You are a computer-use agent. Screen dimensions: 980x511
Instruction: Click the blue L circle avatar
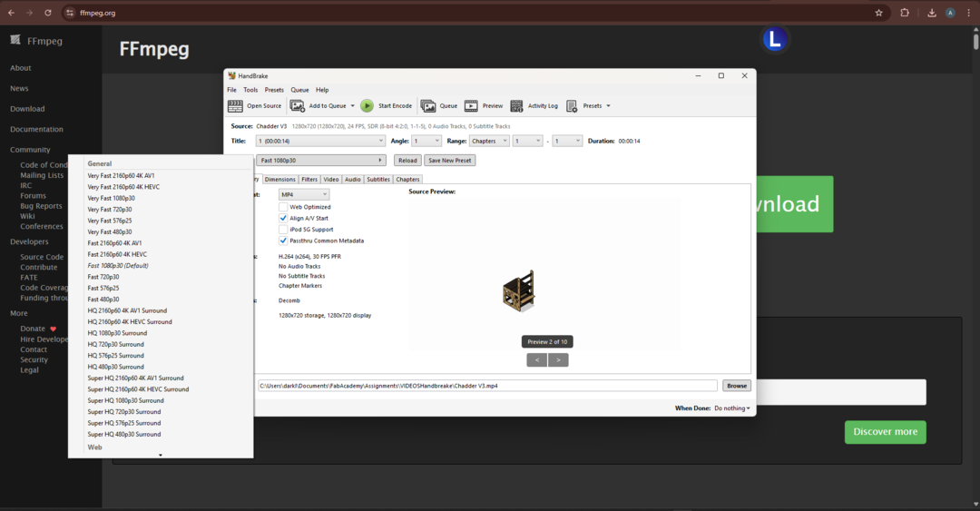(x=774, y=39)
